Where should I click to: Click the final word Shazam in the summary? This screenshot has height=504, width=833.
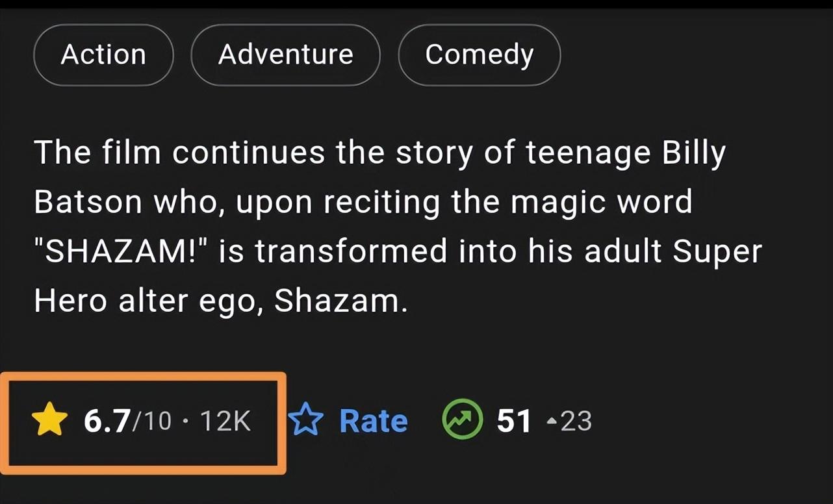pyautogui.click(x=340, y=300)
